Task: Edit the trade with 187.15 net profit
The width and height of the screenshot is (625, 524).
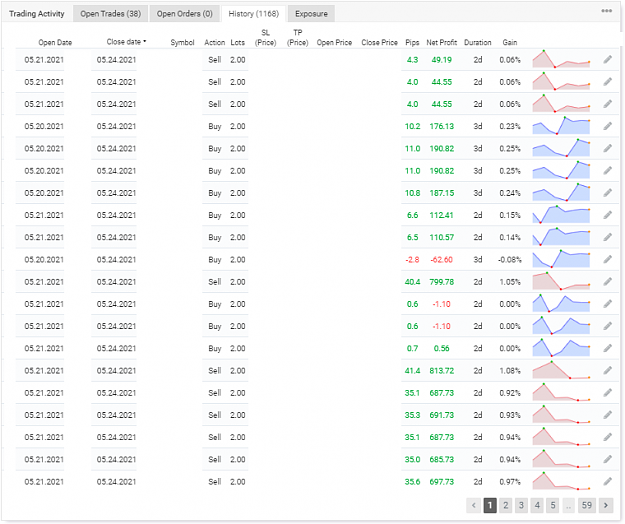Action: tap(607, 193)
